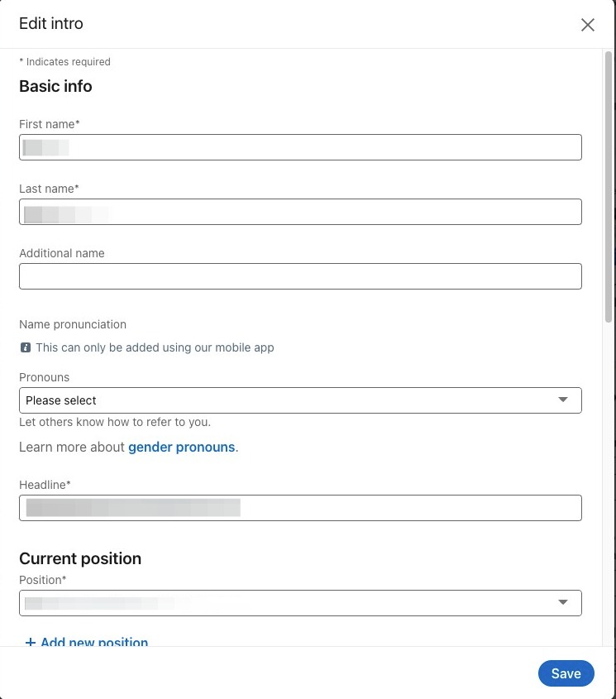Click the Add new position link
This screenshot has width=616, height=699.
94,643
